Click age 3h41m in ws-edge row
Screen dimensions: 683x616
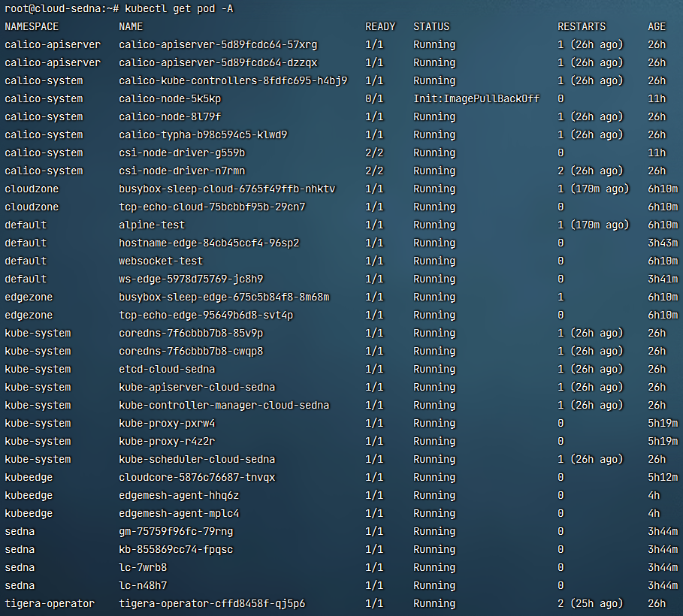[663, 279]
